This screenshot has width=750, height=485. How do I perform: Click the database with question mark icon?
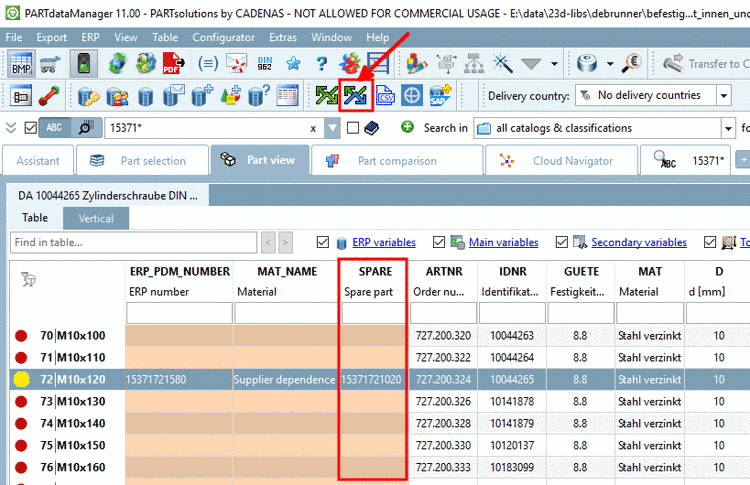[x=258, y=95]
